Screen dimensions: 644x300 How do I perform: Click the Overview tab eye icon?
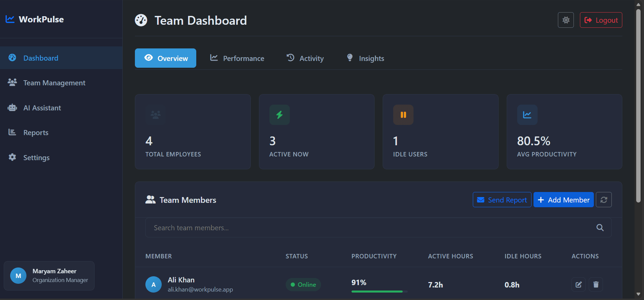(x=148, y=58)
